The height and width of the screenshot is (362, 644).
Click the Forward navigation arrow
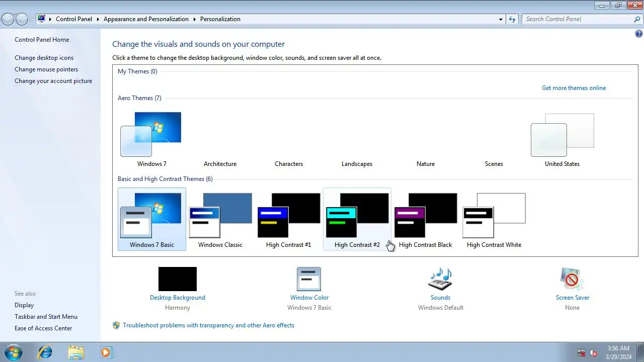coord(22,19)
